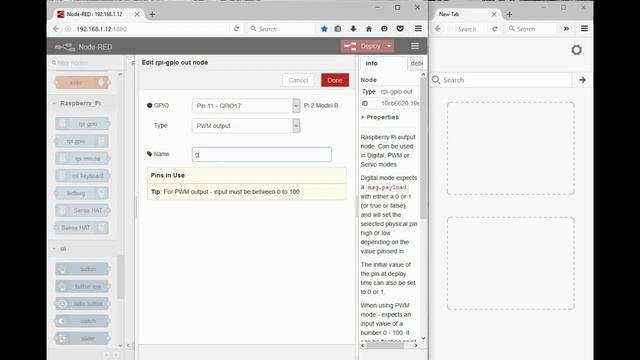Click the horizontal scrollbar in info panel
The width and height of the screenshot is (640, 360).
[x=385, y=346]
